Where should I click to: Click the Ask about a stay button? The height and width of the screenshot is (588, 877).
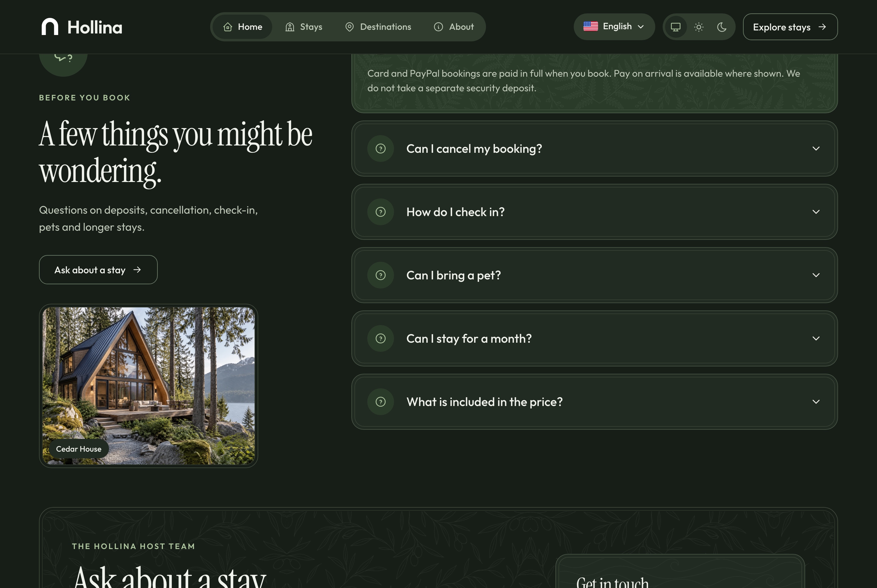pos(98,270)
